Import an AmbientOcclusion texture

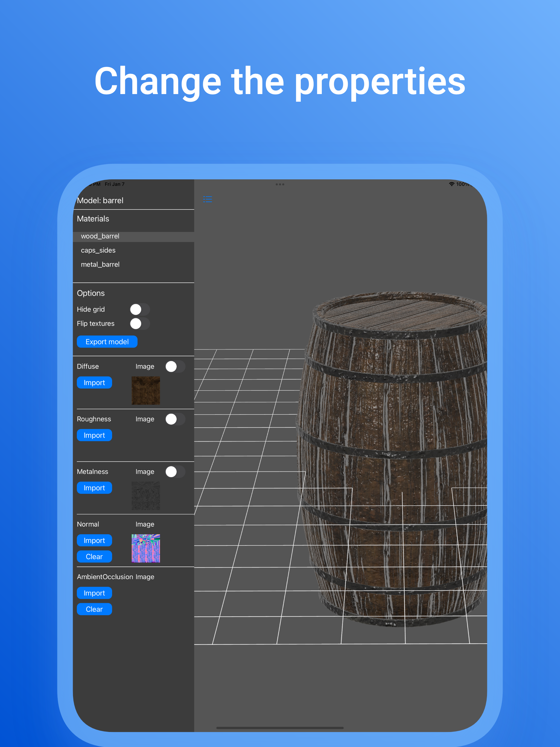pos(94,593)
